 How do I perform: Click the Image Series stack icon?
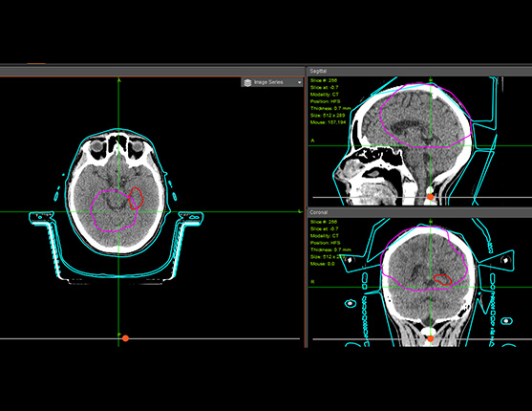click(247, 82)
